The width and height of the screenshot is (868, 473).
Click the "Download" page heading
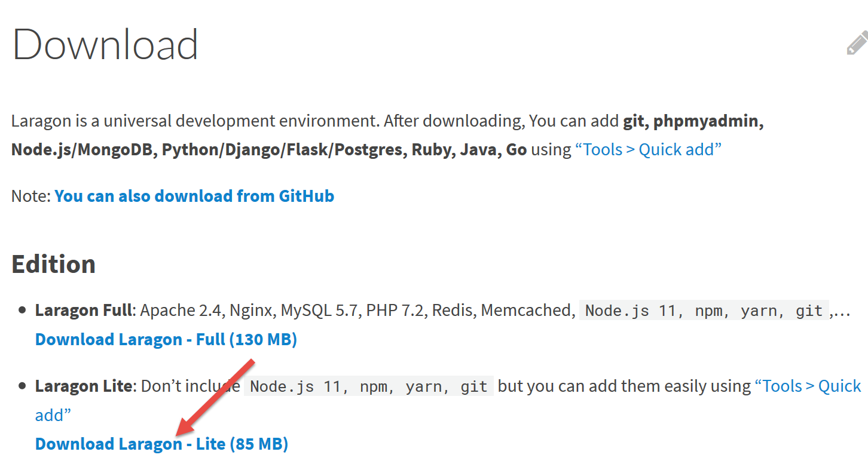(x=105, y=45)
